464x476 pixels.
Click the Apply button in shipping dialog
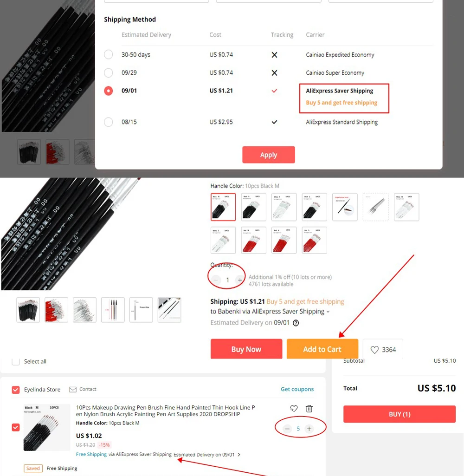[268, 155]
